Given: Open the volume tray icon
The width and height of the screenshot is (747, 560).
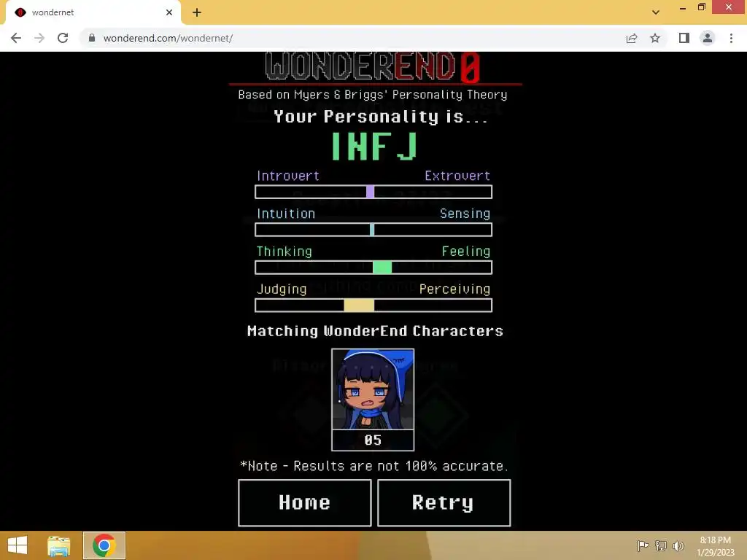Looking at the screenshot, I should click(678, 545).
